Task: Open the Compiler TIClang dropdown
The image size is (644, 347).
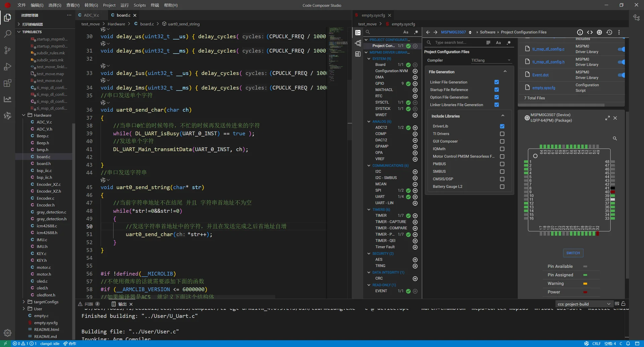Action: click(491, 60)
